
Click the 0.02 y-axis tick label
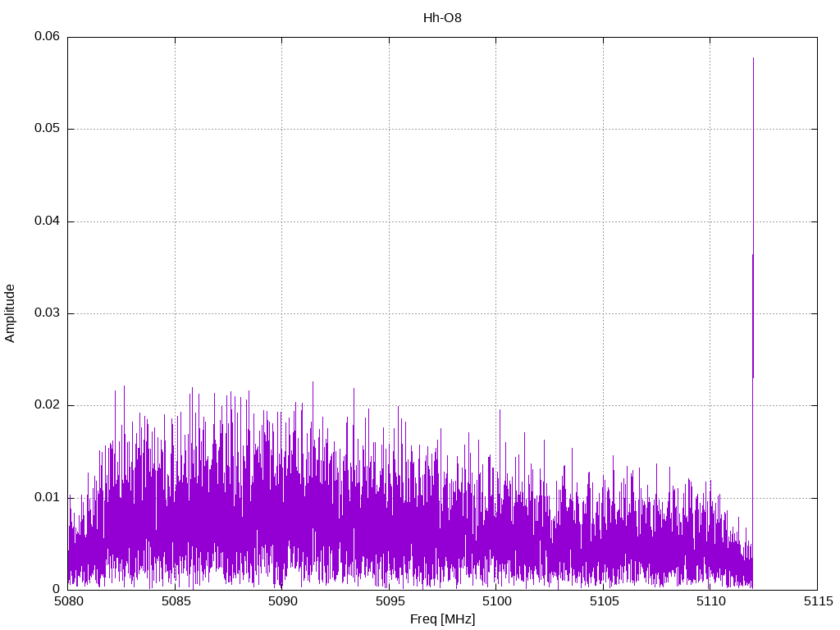(x=47, y=405)
